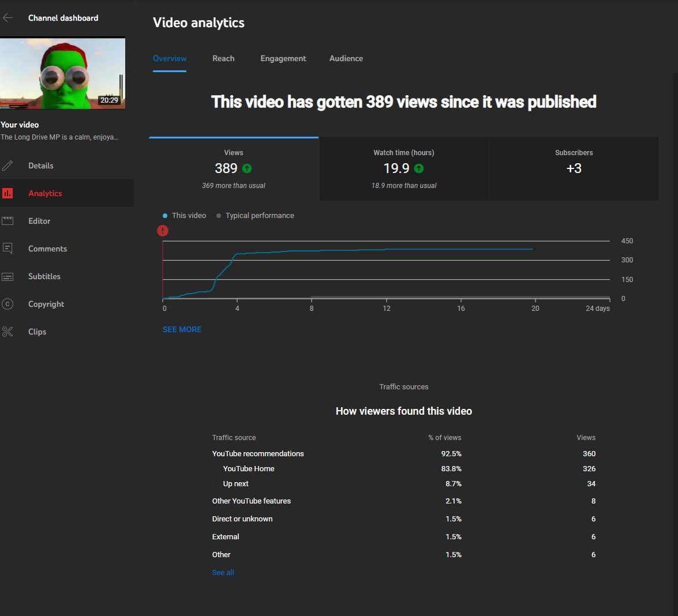Click the back arrow beside Channel dashboard
678x616 pixels.
point(8,18)
